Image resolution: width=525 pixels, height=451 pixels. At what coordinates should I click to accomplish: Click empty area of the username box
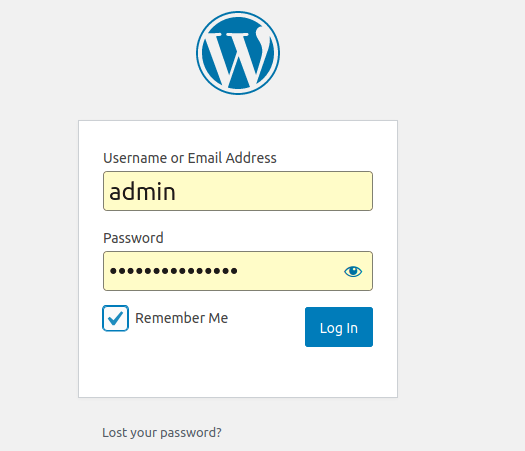(x=275, y=191)
